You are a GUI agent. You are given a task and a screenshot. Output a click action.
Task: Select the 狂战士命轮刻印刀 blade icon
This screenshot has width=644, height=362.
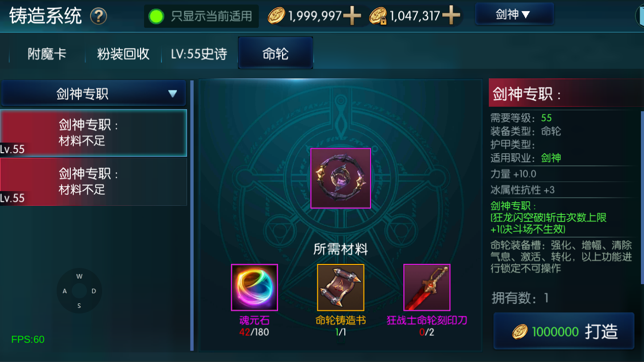pos(427,287)
